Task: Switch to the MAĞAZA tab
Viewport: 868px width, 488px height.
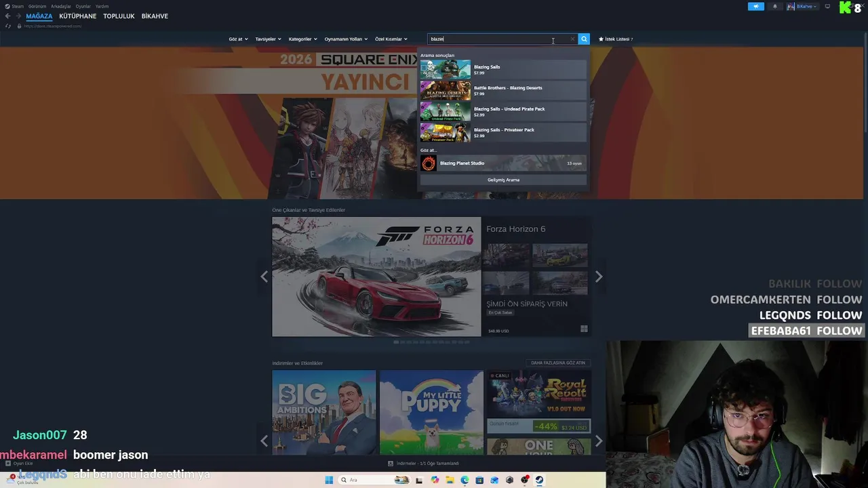Action: pos(39,16)
